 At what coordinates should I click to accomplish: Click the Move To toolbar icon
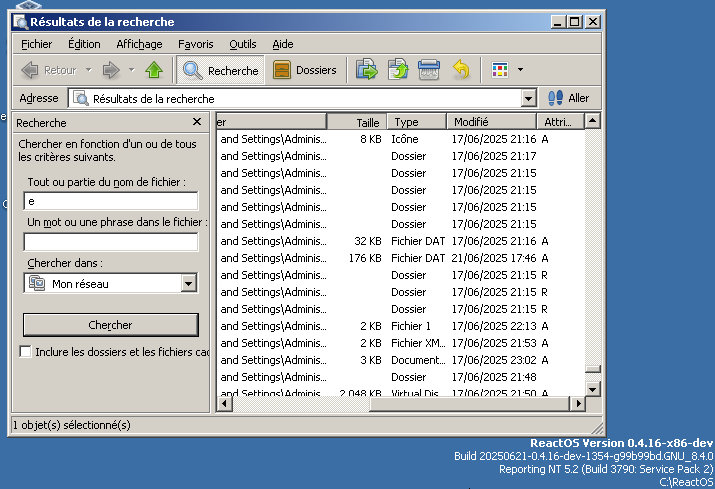click(367, 70)
